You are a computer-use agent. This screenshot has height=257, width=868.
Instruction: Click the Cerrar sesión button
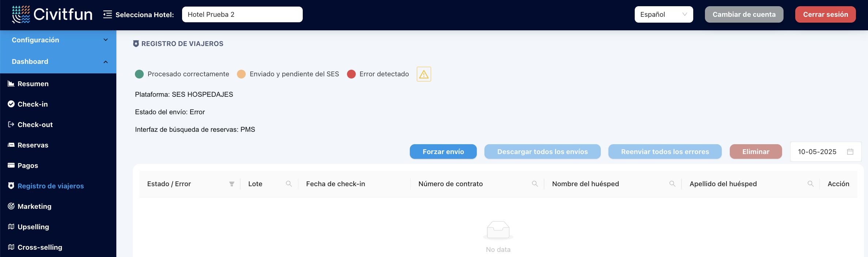tap(826, 15)
